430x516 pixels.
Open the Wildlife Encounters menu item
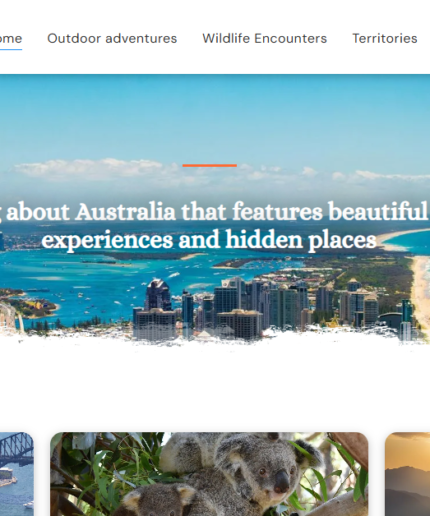pos(265,39)
